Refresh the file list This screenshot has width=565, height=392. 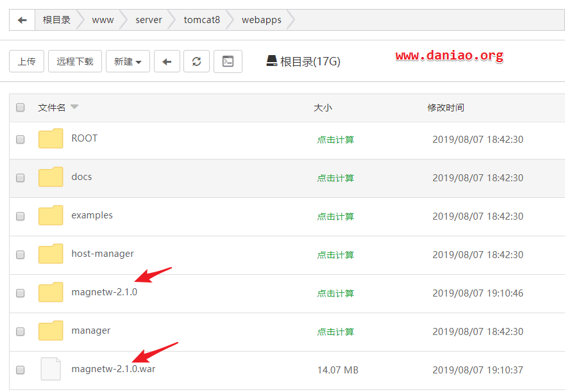click(x=196, y=61)
